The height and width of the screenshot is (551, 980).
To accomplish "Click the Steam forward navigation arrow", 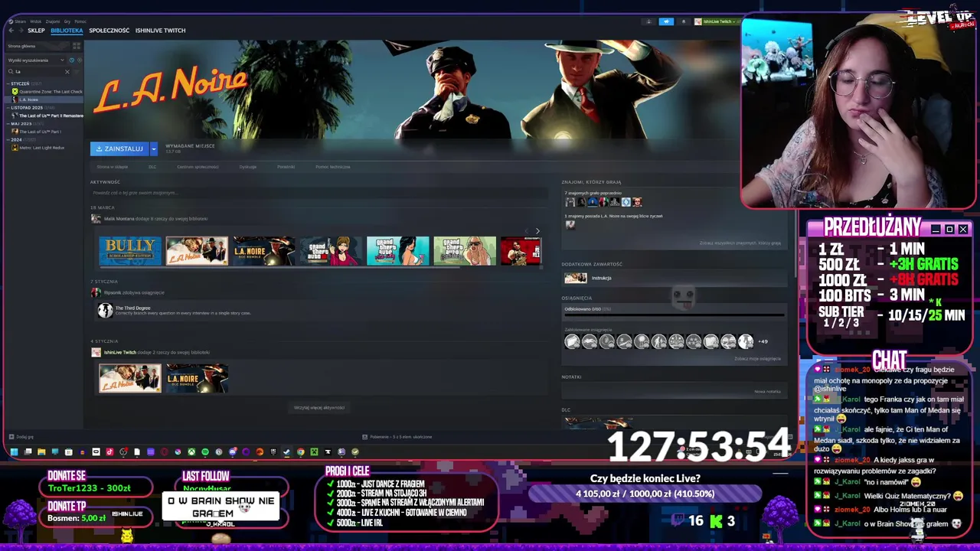I will click(21, 30).
